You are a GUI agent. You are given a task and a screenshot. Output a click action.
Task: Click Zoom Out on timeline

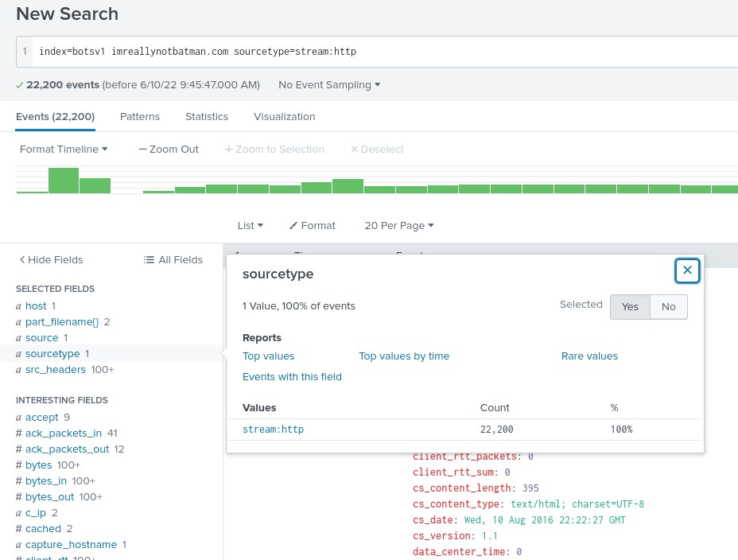(169, 150)
